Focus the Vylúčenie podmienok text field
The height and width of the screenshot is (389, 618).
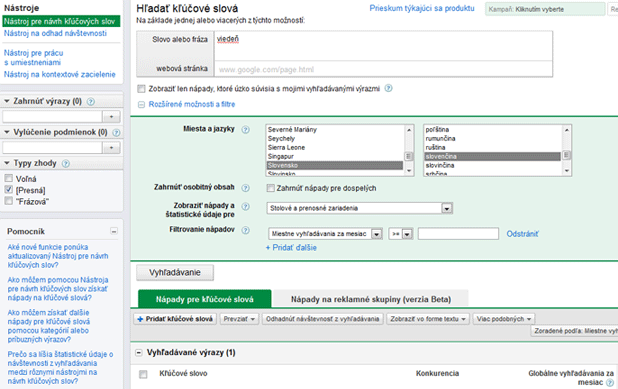point(52,148)
